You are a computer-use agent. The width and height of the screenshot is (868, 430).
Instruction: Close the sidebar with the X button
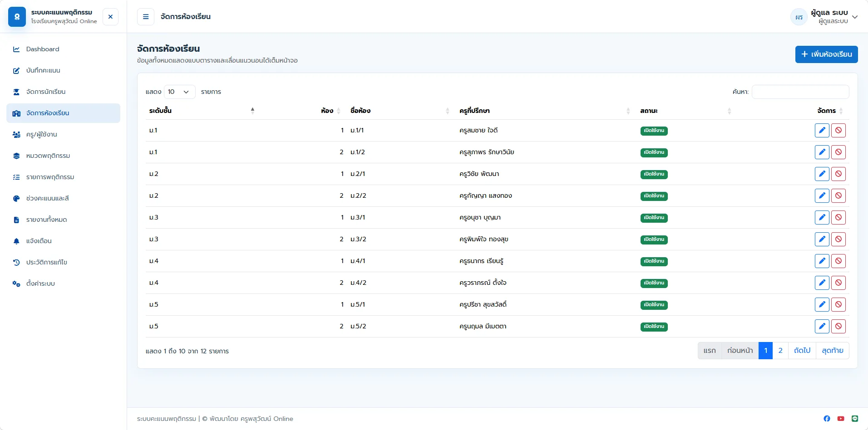click(x=110, y=17)
